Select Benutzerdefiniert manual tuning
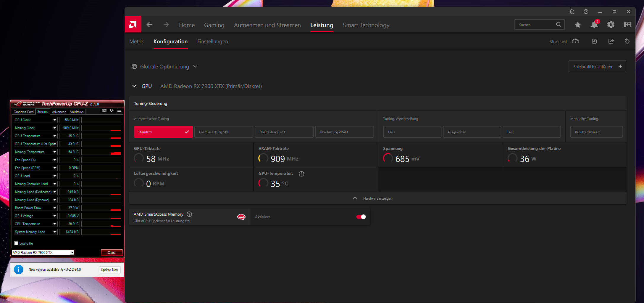The height and width of the screenshot is (303, 644). 596,132
